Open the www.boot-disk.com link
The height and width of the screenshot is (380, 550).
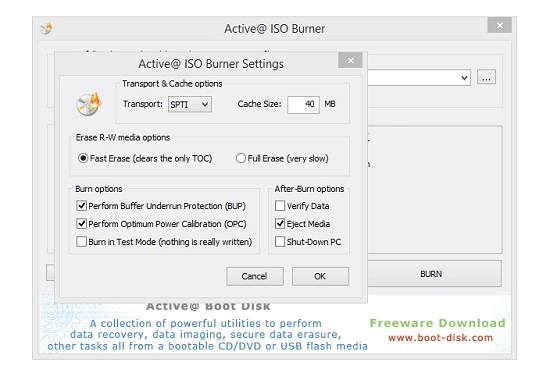pyautogui.click(x=440, y=338)
